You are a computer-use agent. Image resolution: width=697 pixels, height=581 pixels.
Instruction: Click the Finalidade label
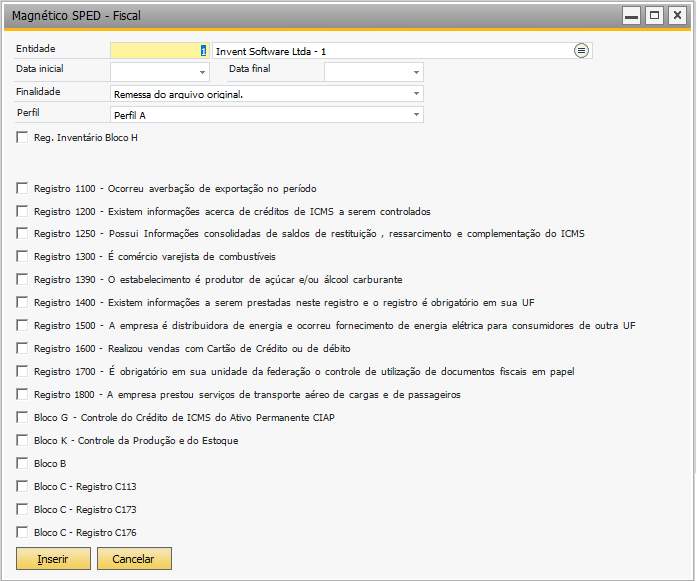pos(38,92)
